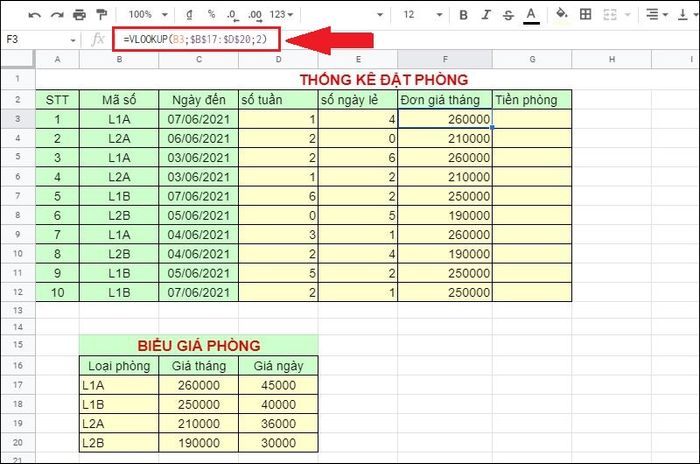Click the Print icon
Viewport: 700px width, 464px height.
(79, 15)
